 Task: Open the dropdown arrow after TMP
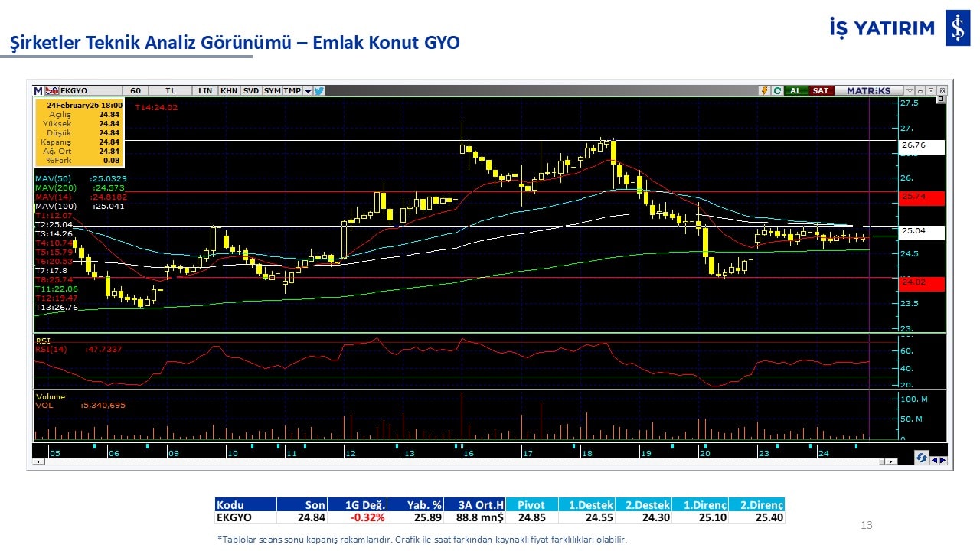click(x=308, y=90)
